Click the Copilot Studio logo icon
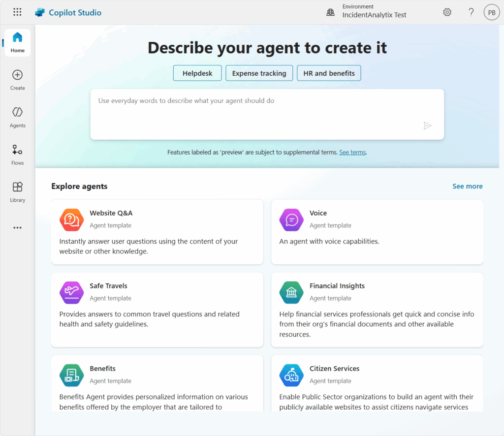 [x=40, y=12]
